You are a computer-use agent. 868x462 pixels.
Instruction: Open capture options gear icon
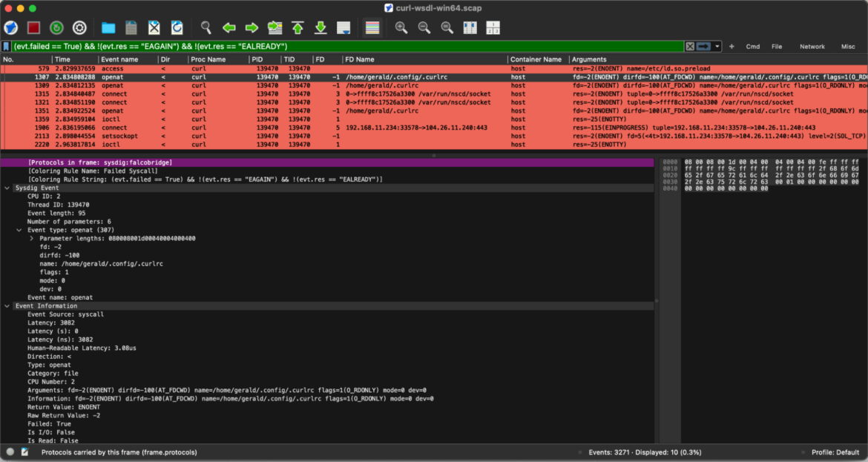pyautogui.click(x=79, y=27)
